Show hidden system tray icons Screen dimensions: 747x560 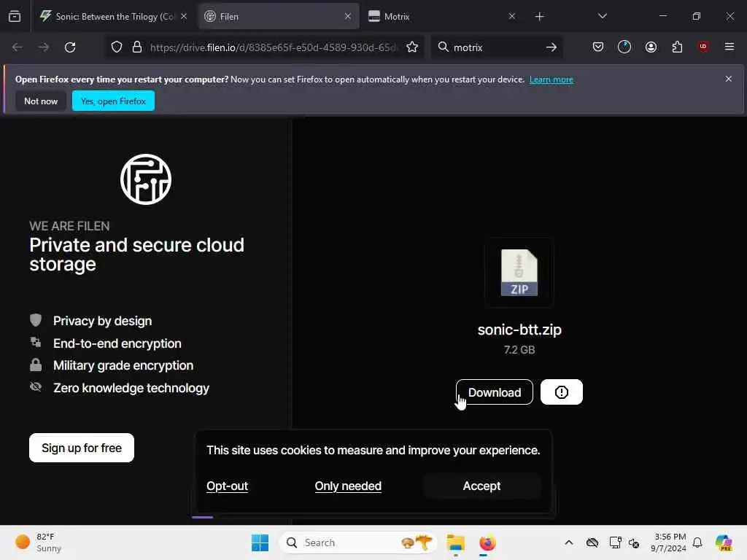[569, 542]
